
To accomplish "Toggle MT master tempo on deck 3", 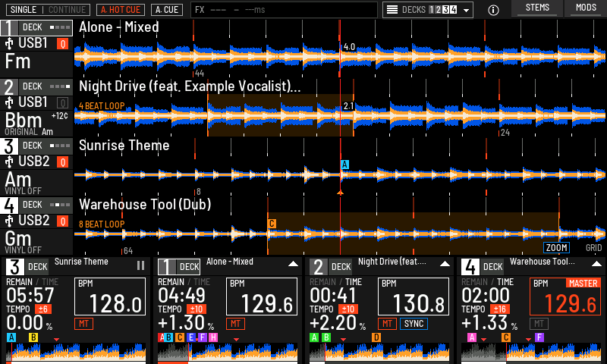I will [83, 324].
